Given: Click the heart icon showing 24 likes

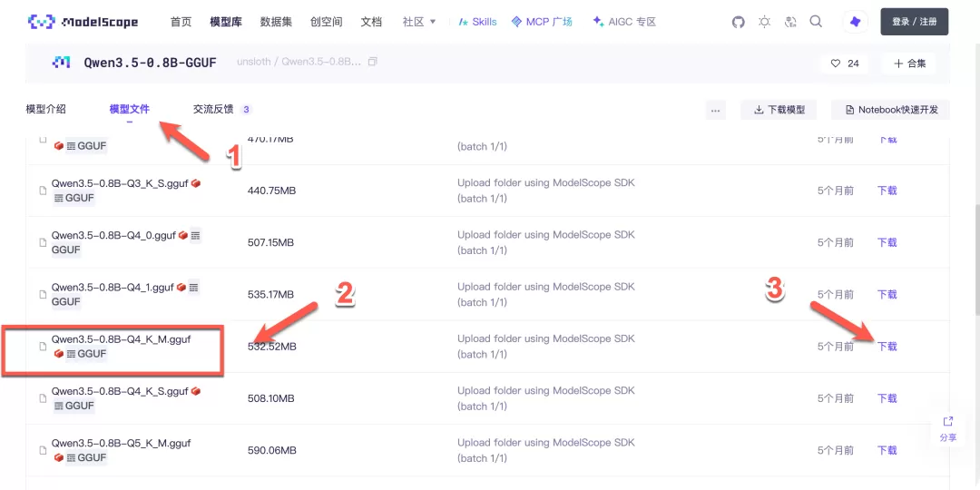Looking at the screenshot, I should point(835,64).
